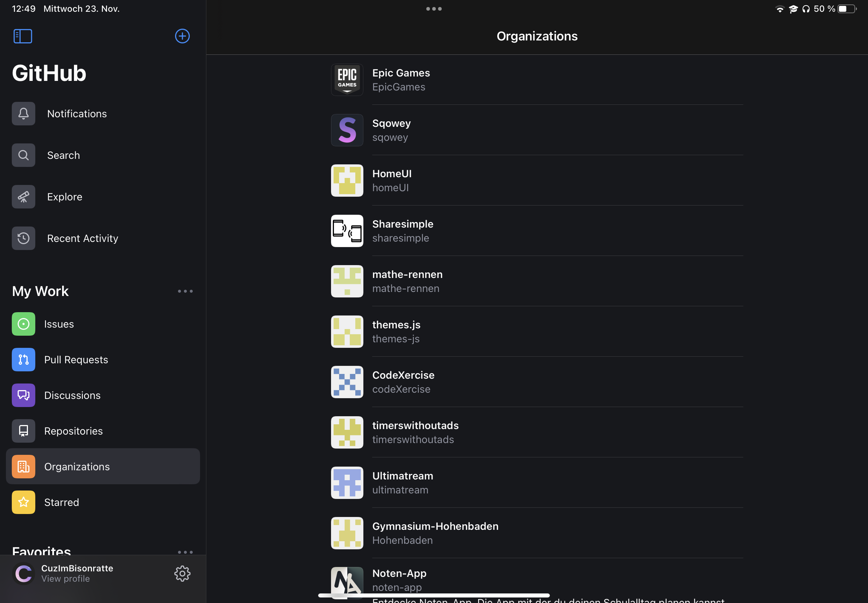The image size is (868, 603).
Task: Tap the CodeXercise blue identicon
Action: click(347, 382)
